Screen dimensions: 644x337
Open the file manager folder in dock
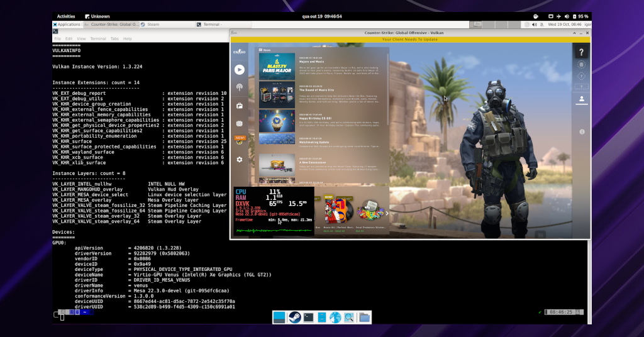(x=364, y=318)
